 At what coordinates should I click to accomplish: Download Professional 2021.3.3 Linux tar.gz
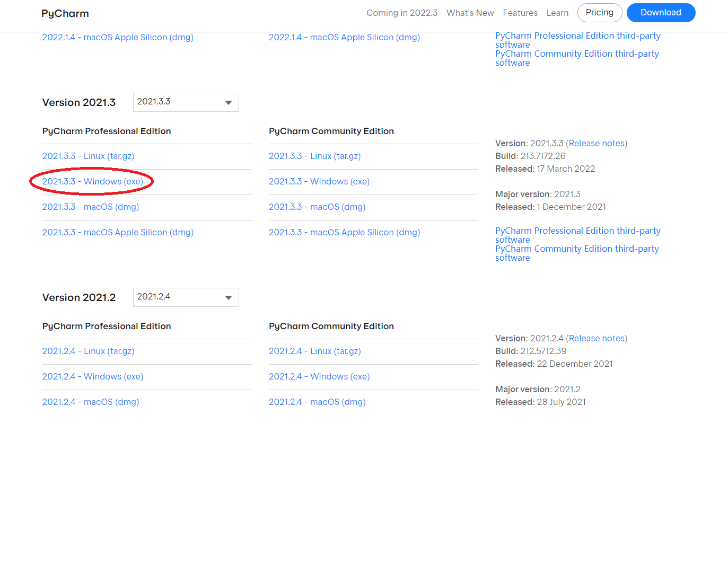88,156
